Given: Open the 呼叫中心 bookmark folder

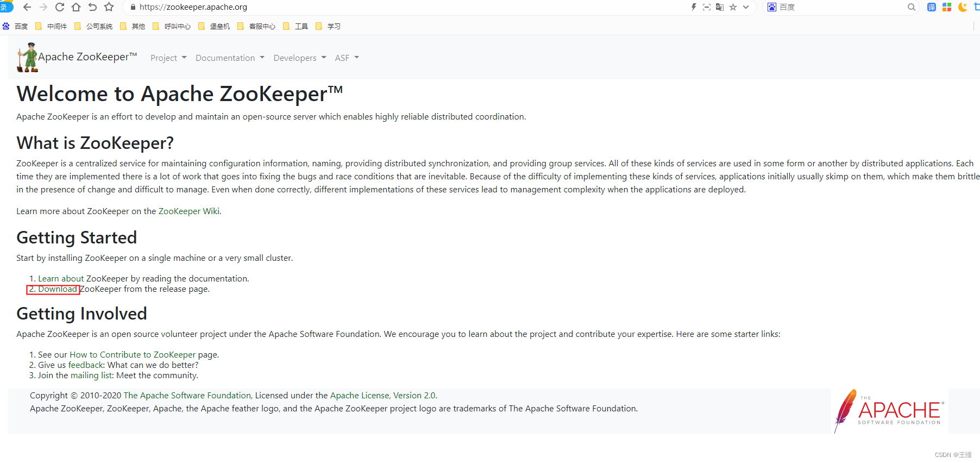Looking at the screenshot, I should [172, 26].
